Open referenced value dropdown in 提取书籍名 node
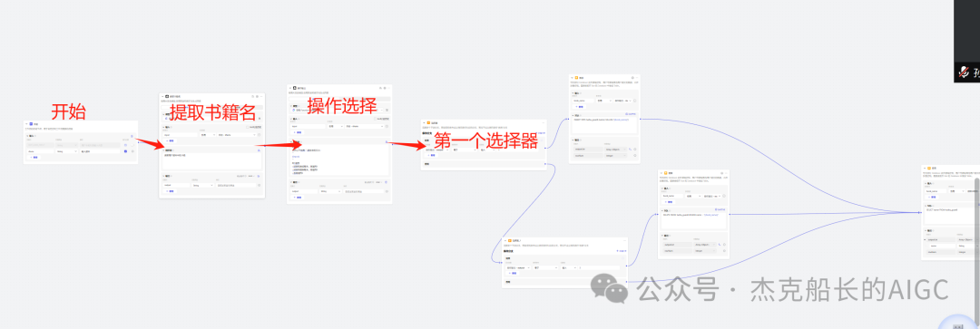980x329 pixels. (x=237, y=135)
